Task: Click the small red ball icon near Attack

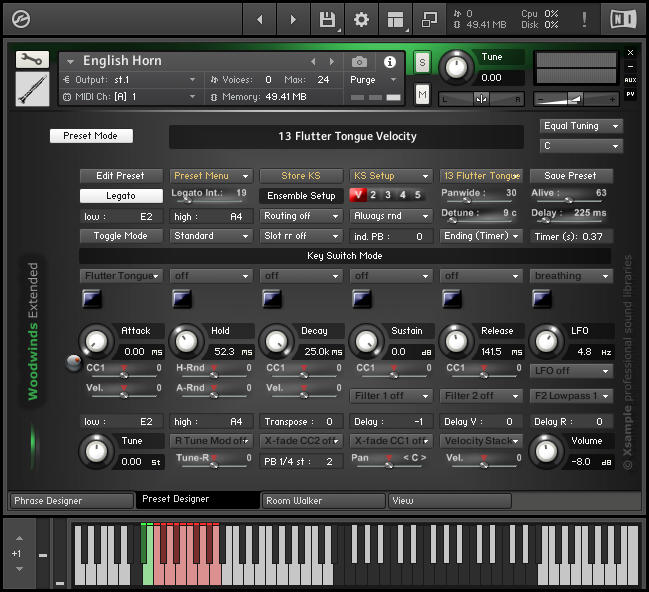Action: click(74, 363)
